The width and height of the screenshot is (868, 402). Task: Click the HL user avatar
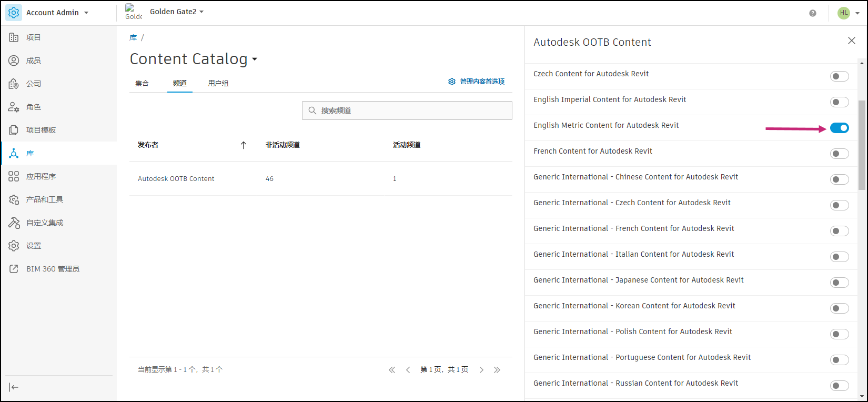[844, 13]
